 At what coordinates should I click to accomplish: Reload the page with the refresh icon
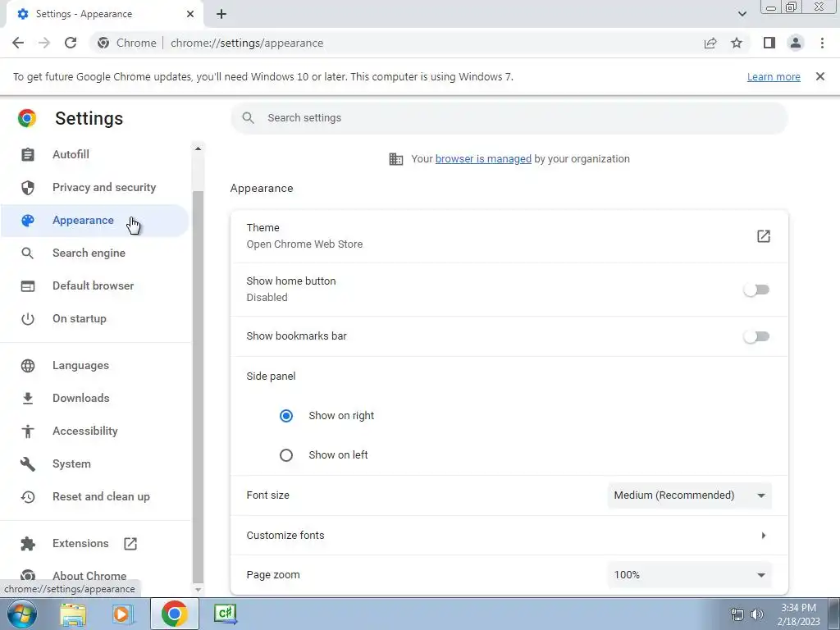click(x=71, y=43)
